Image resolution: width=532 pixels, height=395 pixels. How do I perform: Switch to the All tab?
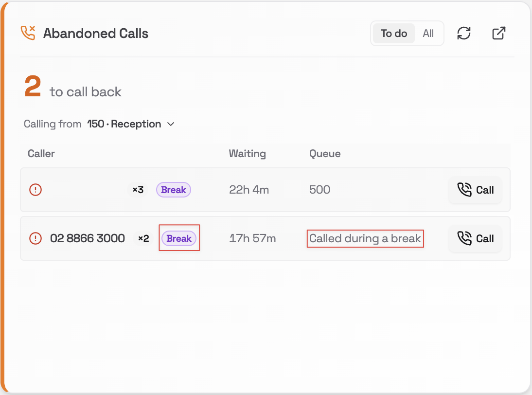pos(428,33)
